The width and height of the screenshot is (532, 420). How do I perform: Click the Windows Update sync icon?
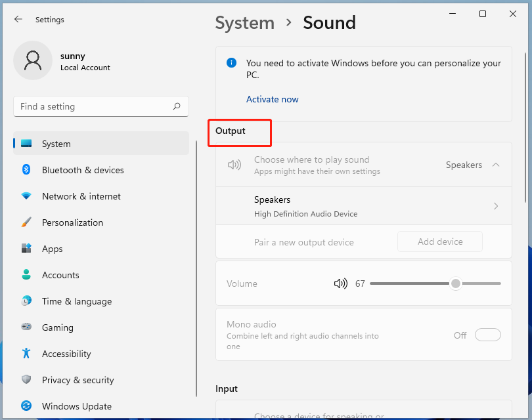26,406
